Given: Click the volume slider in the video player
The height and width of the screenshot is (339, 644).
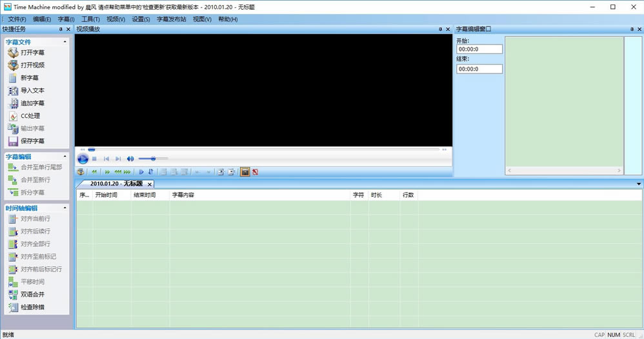Looking at the screenshot, I should [x=154, y=159].
